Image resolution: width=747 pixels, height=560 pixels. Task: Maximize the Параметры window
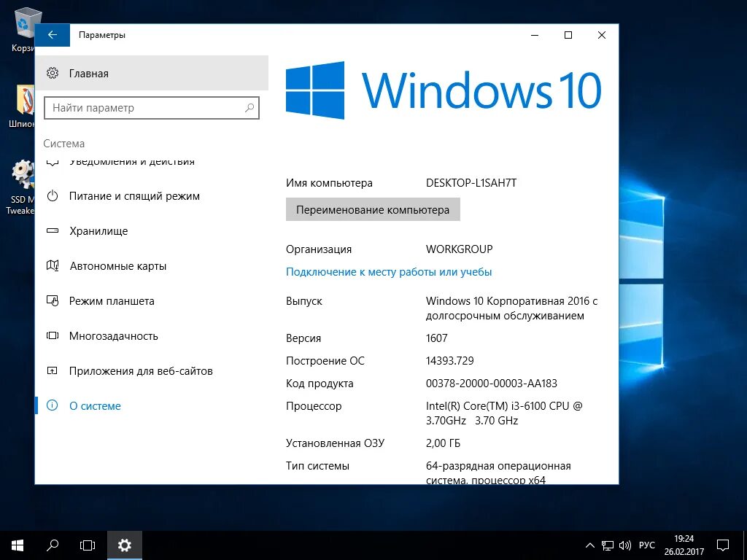click(x=568, y=35)
